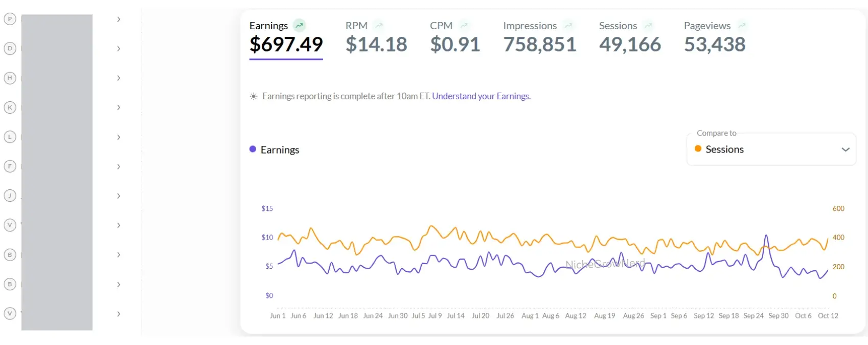Click the circled L site icon
868x345 pixels.
pyautogui.click(x=10, y=137)
